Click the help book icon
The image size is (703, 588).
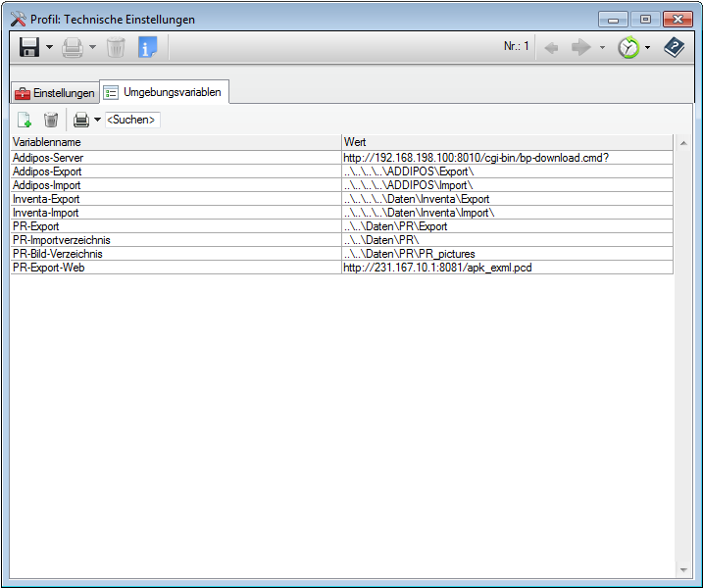coord(674,47)
